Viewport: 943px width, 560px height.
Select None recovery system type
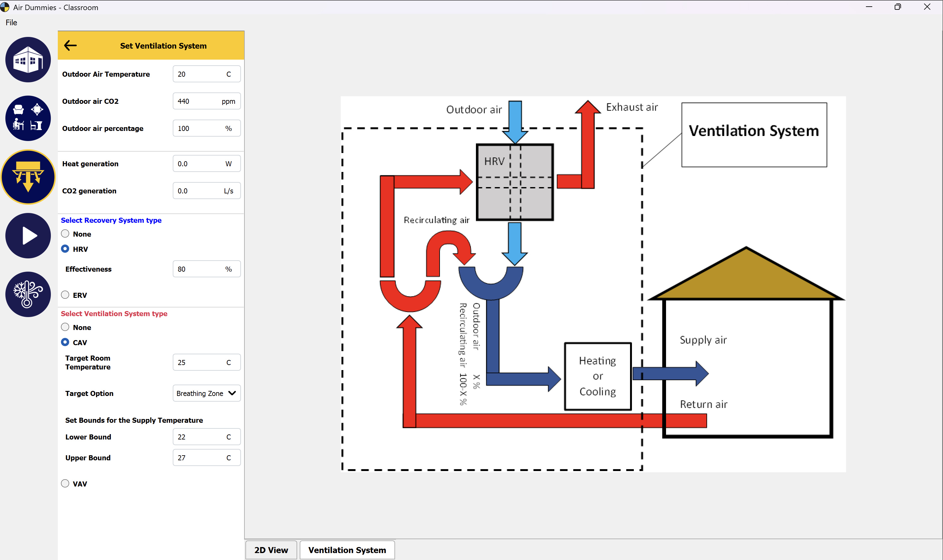65,233
